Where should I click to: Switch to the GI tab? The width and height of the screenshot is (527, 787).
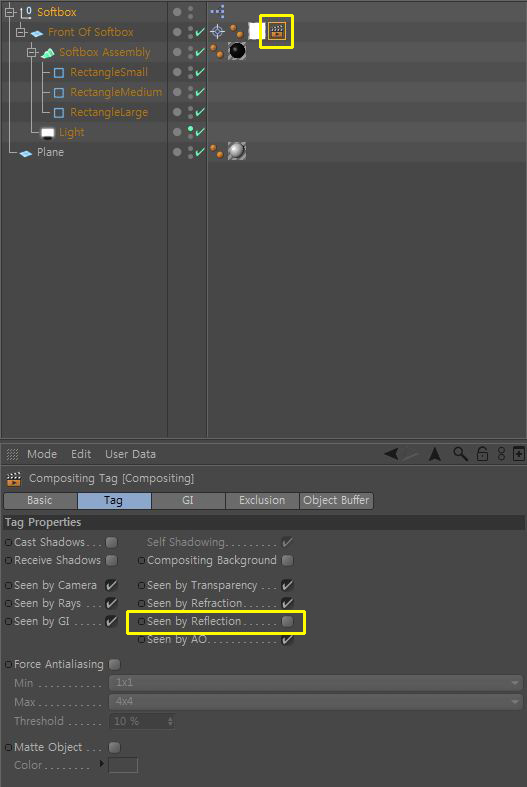(188, 500)
